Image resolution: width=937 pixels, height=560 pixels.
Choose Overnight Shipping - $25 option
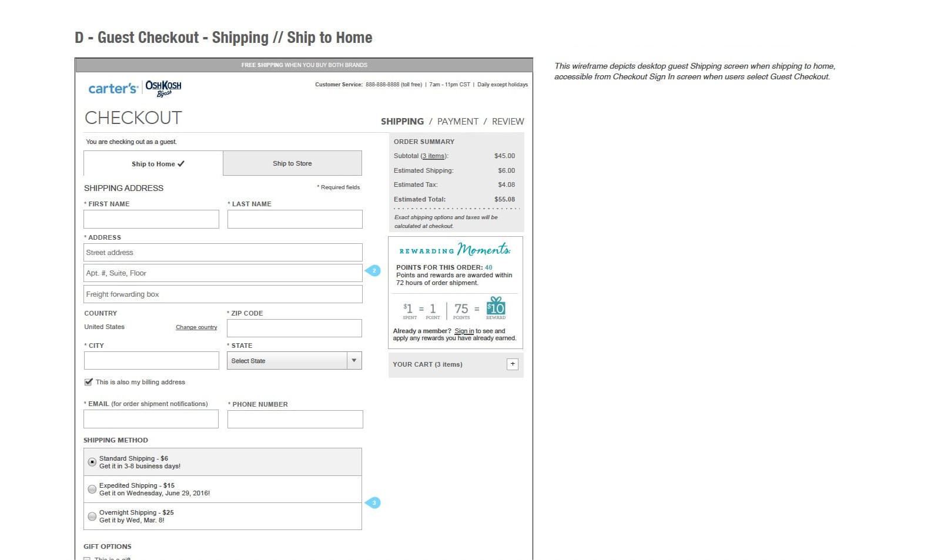[x=92, y=517]
